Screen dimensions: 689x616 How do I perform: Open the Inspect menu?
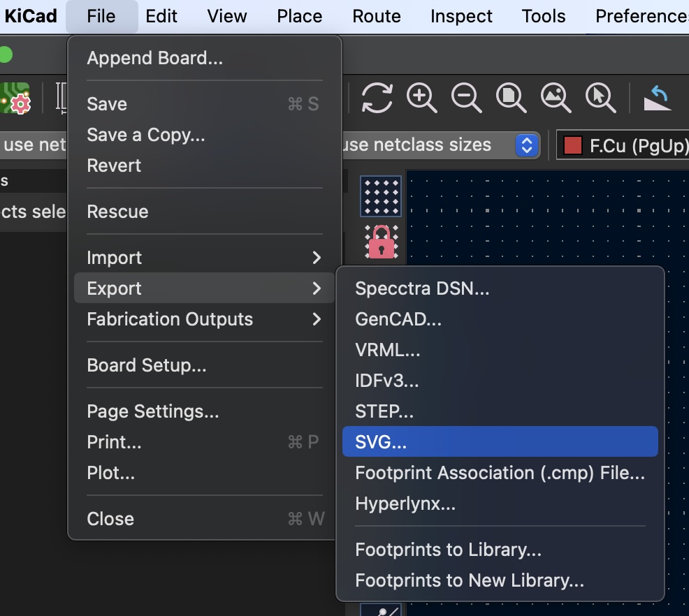[x=461, y=16]
